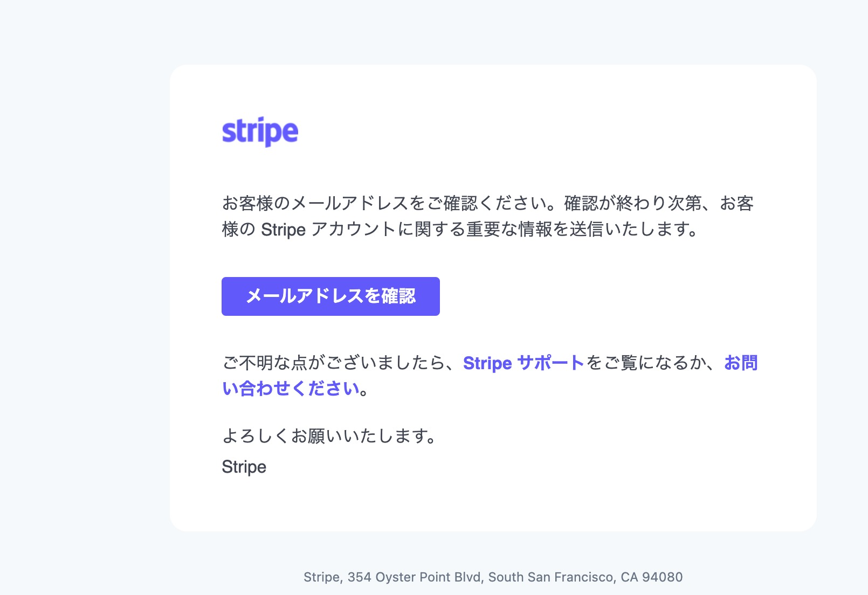The width and height of the screenshot is (868, 595).
Task: Click the Stripe signature below the closing
Action: tap(244, 467)
